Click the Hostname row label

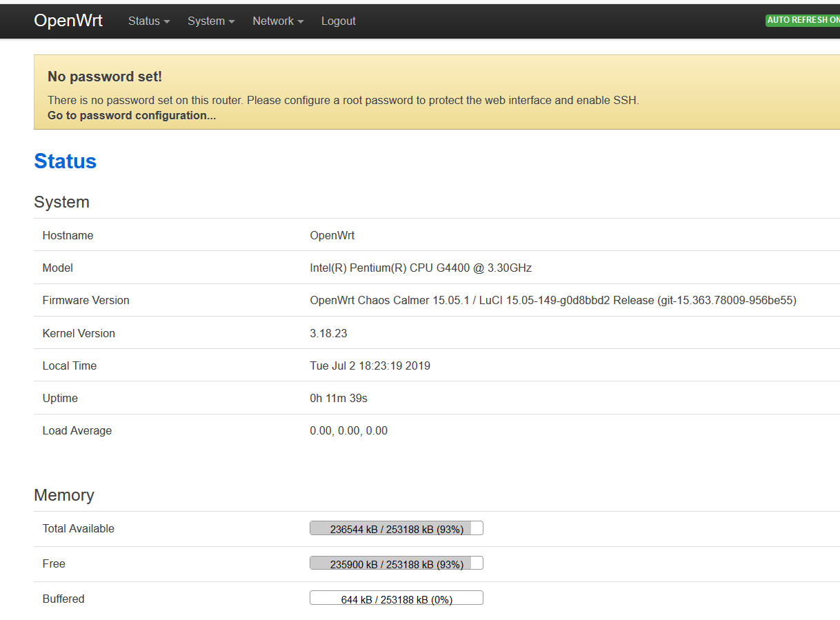tap(68, 235)
